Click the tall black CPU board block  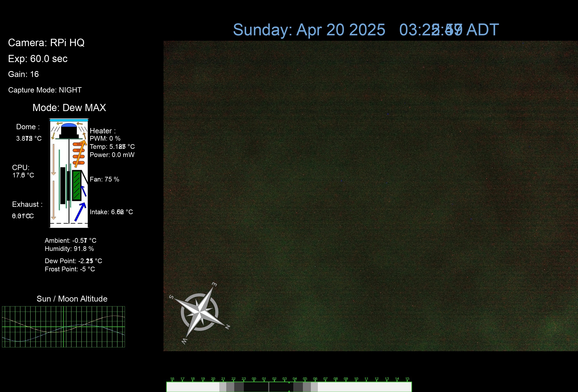tap(63, 185)
